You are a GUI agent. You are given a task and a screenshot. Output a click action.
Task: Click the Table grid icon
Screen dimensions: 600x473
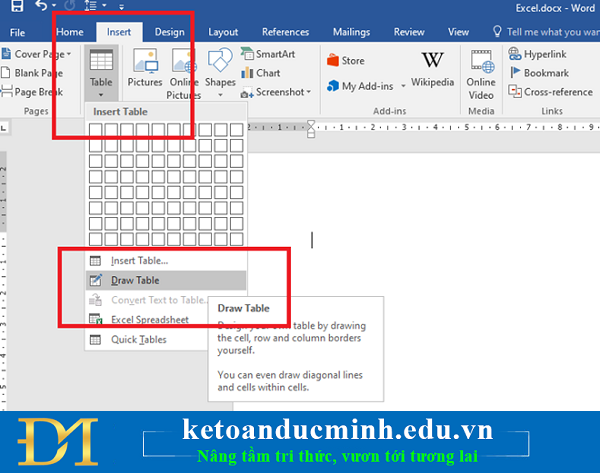[x=101, y=60]
